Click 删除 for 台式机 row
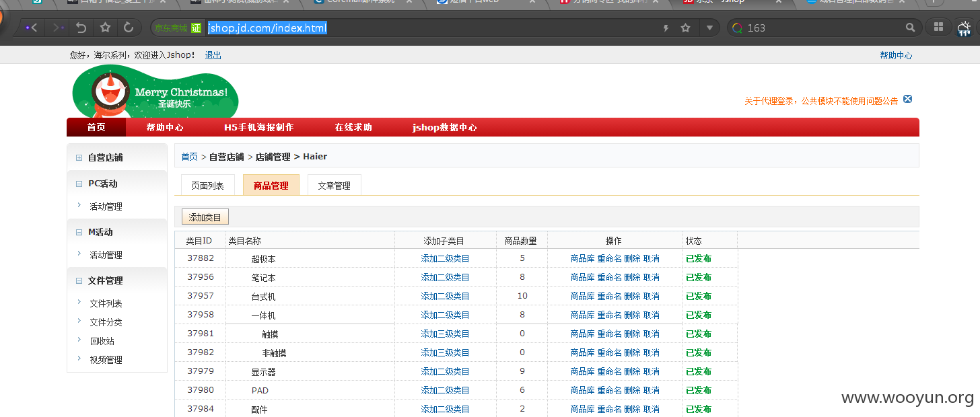Screen dimensions: 980x417 (x=632, y=296)
